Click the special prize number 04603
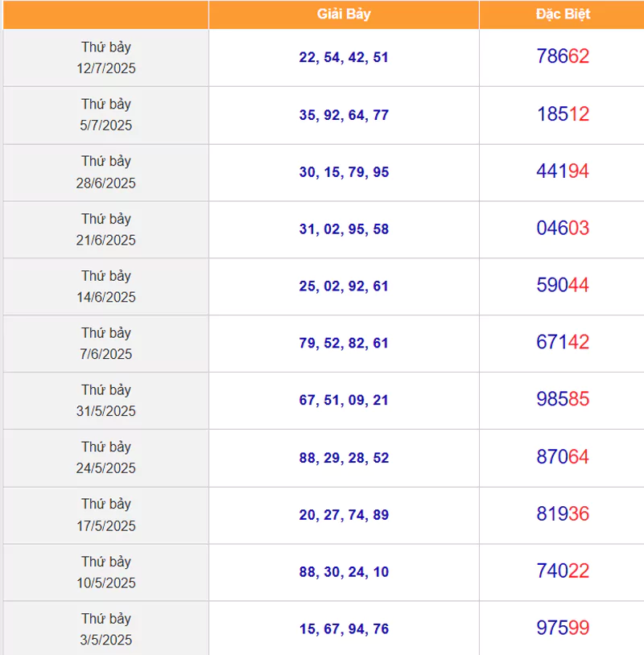This screenshot has height=655, width=644. (563, 228)
